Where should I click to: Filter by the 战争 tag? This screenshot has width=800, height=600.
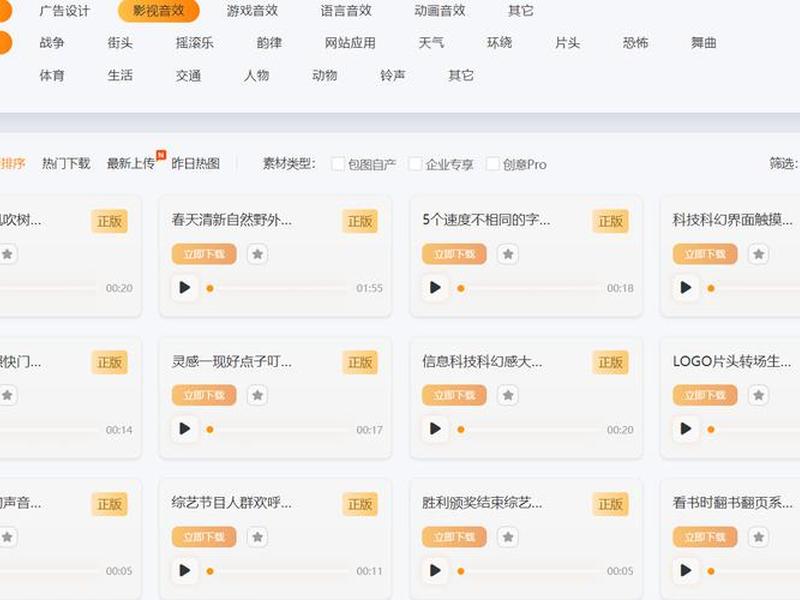click(52, 43)
